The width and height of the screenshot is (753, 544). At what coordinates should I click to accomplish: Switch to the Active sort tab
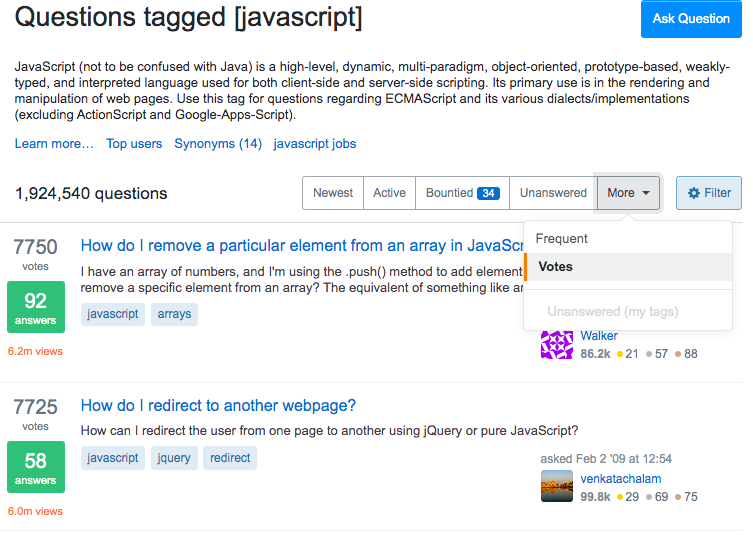pos(389,193)
